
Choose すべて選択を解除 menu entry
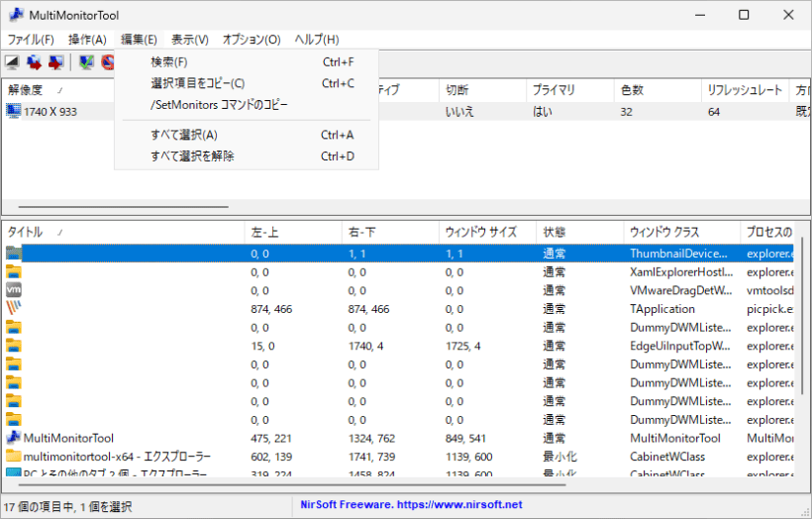pos(247,156)
